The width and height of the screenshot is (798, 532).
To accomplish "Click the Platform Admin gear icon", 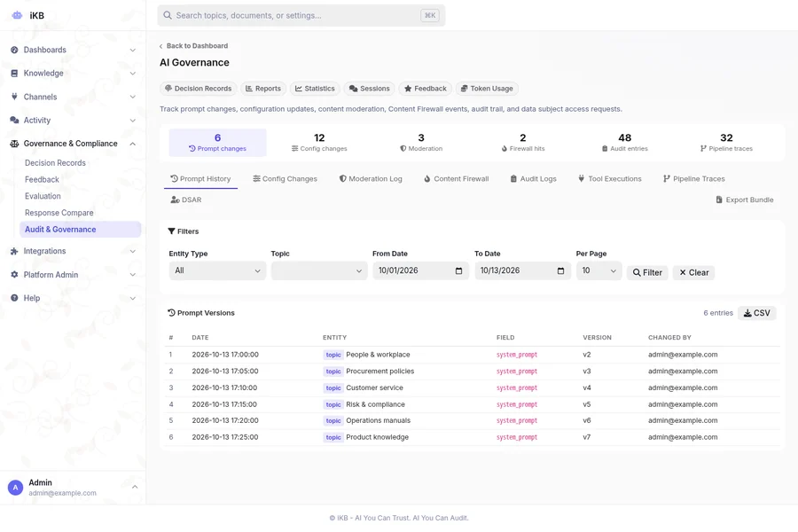I will click(14, 274).
